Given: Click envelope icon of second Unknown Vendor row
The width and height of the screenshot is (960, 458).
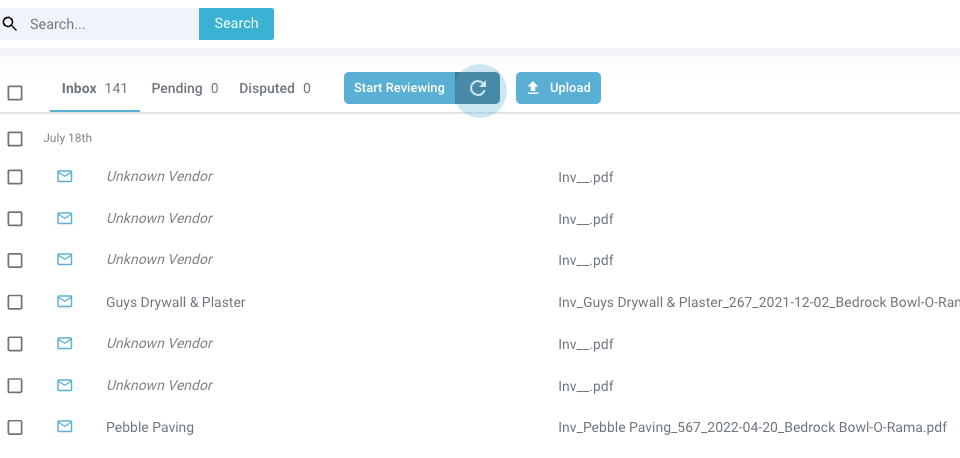Looking at the screenshot, I should click(65, 219).
